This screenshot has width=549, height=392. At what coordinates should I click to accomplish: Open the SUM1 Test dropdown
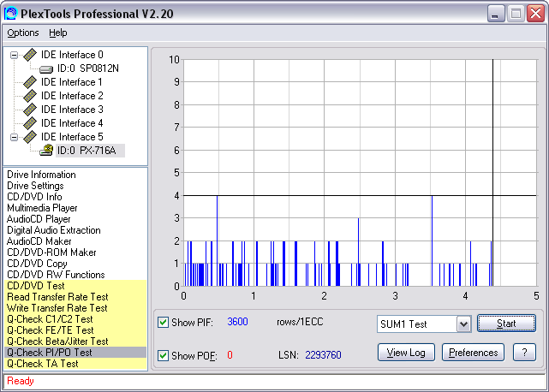[x=463, y=324]
